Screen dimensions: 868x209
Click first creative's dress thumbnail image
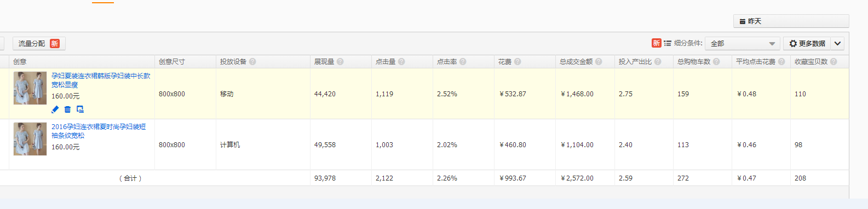(30, 88)
